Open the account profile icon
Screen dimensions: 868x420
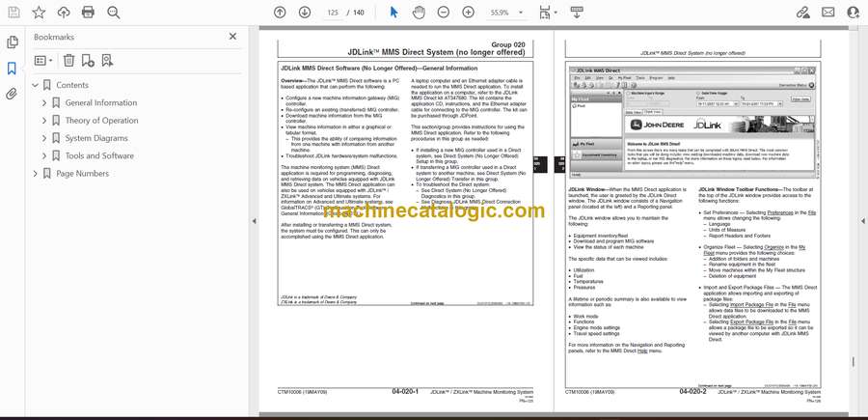tap(854, 13)
